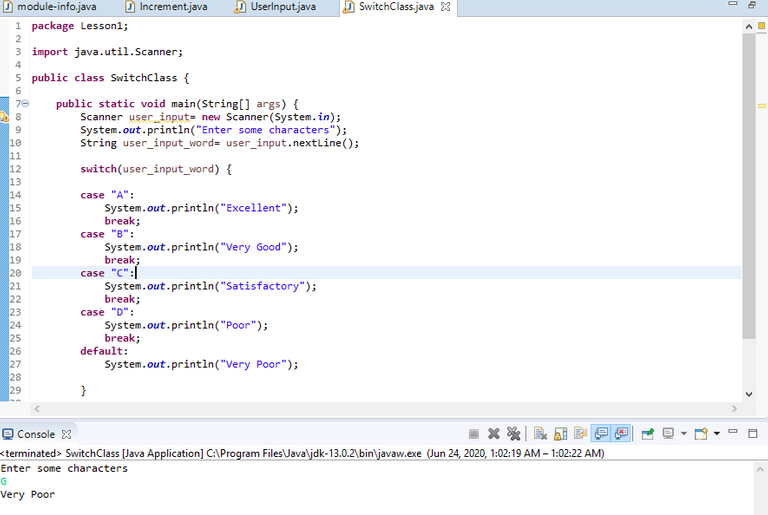768x515 pixels.
Task: Click the editor vertical scrollbar up arrow
Action: (x=748, y=26)
